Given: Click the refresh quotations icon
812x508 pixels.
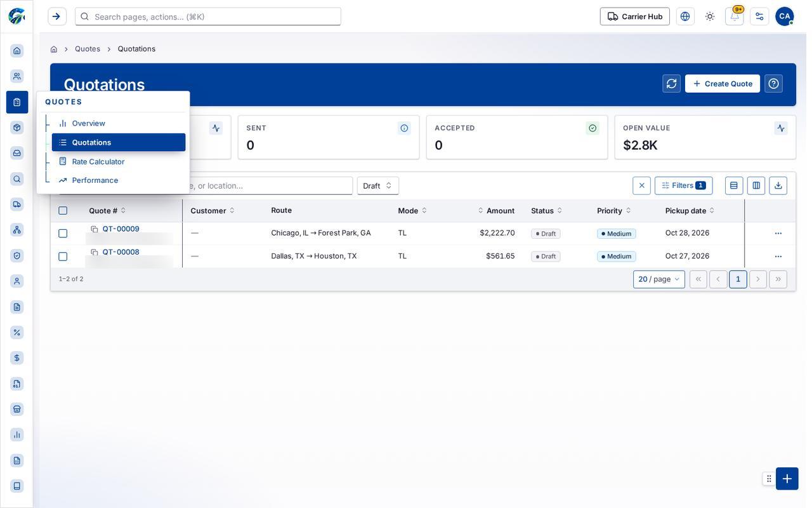Looking at the screenshot, I should pyautogui.click(x=672, y=84).
